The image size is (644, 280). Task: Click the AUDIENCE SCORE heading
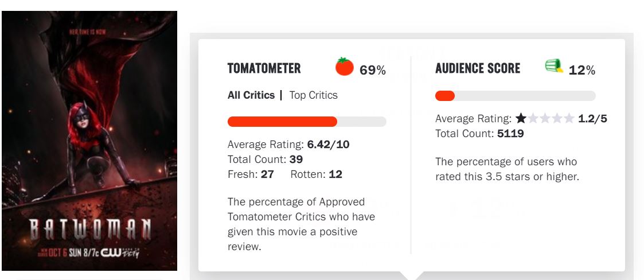point(478,69)
